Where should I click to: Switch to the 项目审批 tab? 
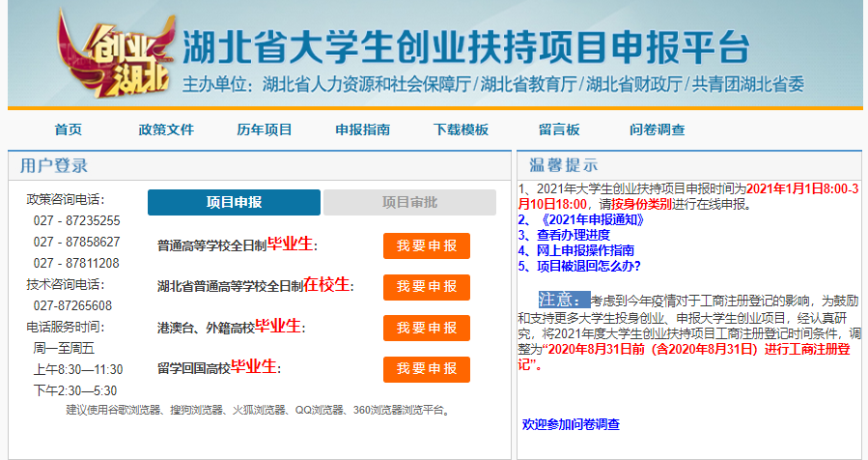pos(409,203)
